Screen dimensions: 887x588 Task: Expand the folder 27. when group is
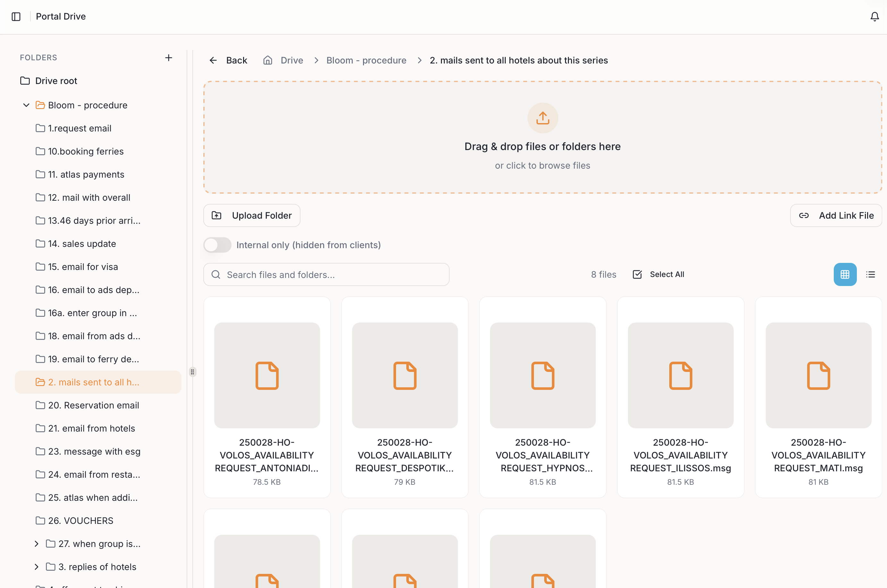point(36,543)
